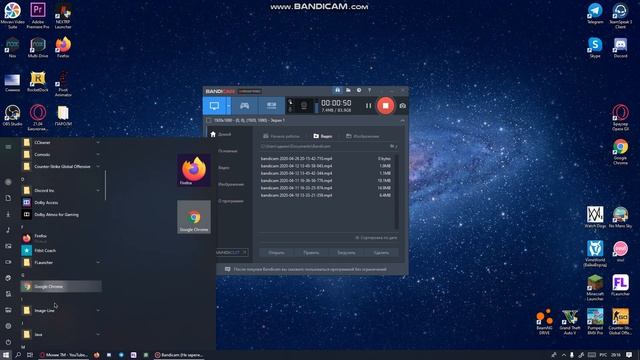Open Bandicam's output folder icon in the title bar
The image size is (640, 360).
pos(348,90)
